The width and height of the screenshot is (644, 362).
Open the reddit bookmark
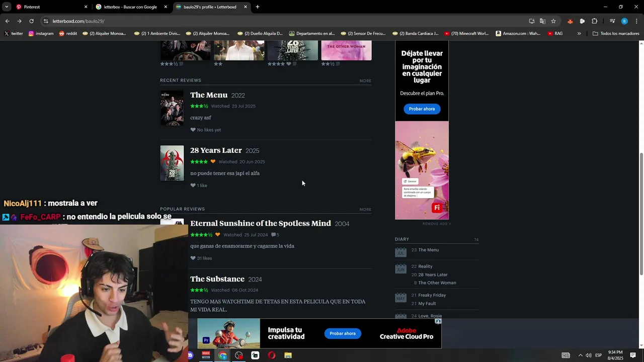point(68,34)
